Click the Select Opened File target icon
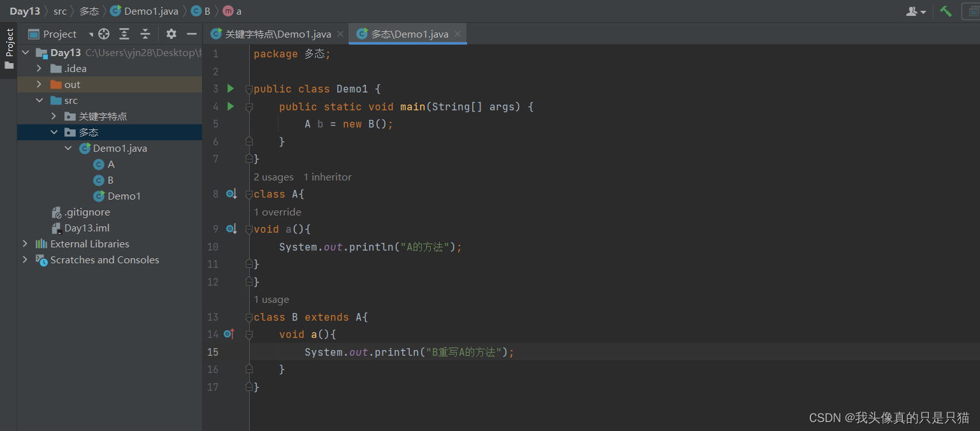This screenshot has height=431, width=980. pyautogui.click(x=104, y=34)
